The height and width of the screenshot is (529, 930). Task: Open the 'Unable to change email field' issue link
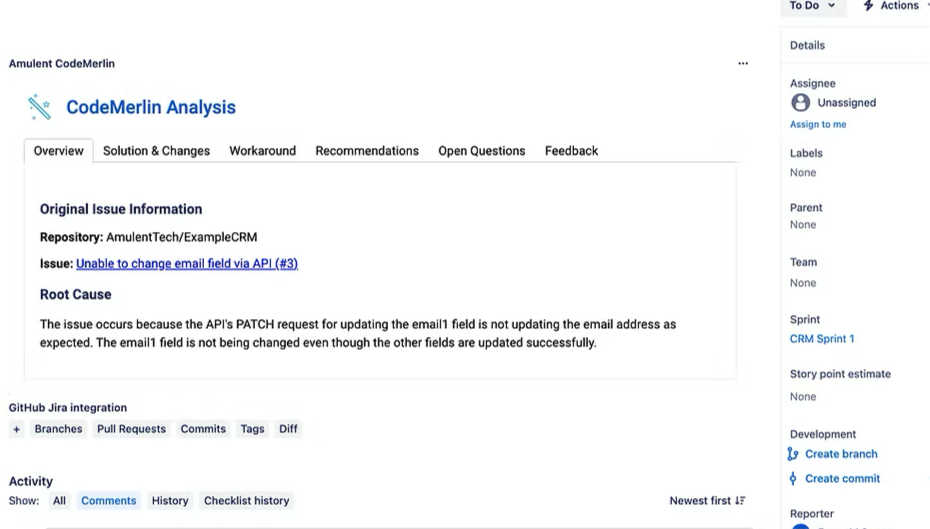[x=187, y=264]
